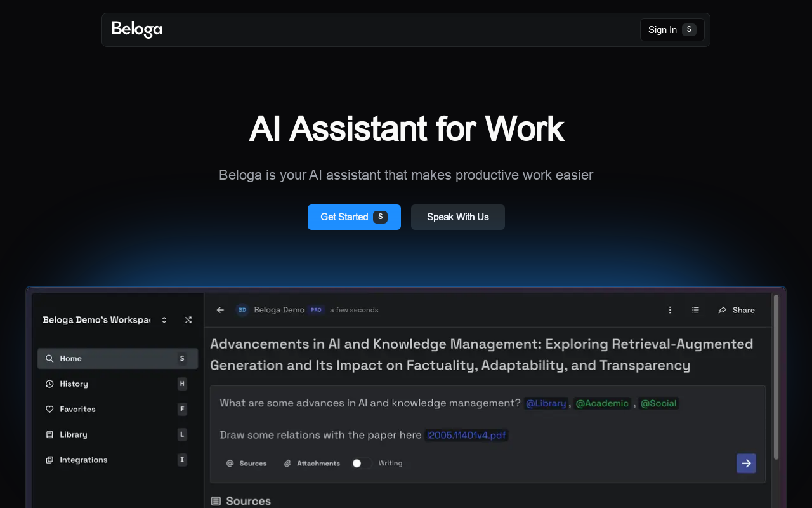Click the @Academic mention tag
Viewport: 812px width, 508px height.
[602, 403]
